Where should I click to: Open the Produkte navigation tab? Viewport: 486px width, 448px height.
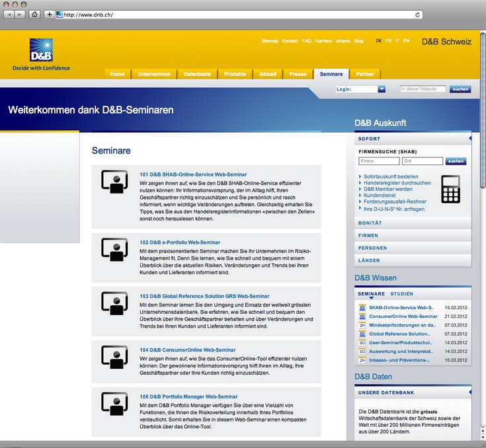point(235,74)
